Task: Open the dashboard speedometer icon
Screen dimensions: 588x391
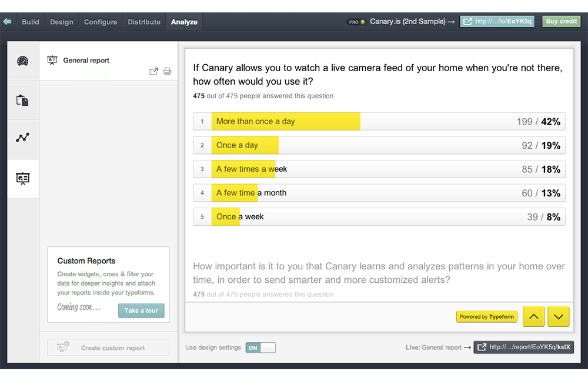Action: click(23, 61)
